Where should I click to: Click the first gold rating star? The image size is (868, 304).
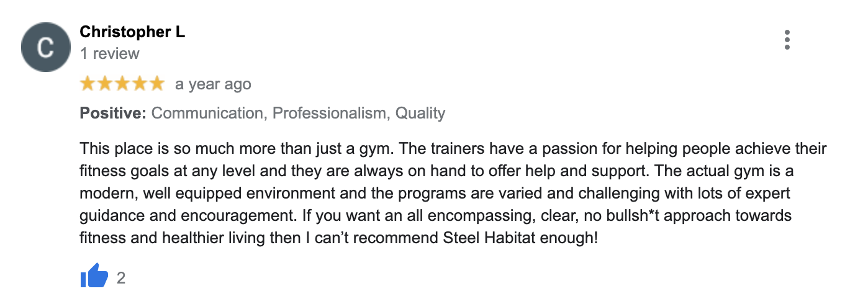[88, 84]
